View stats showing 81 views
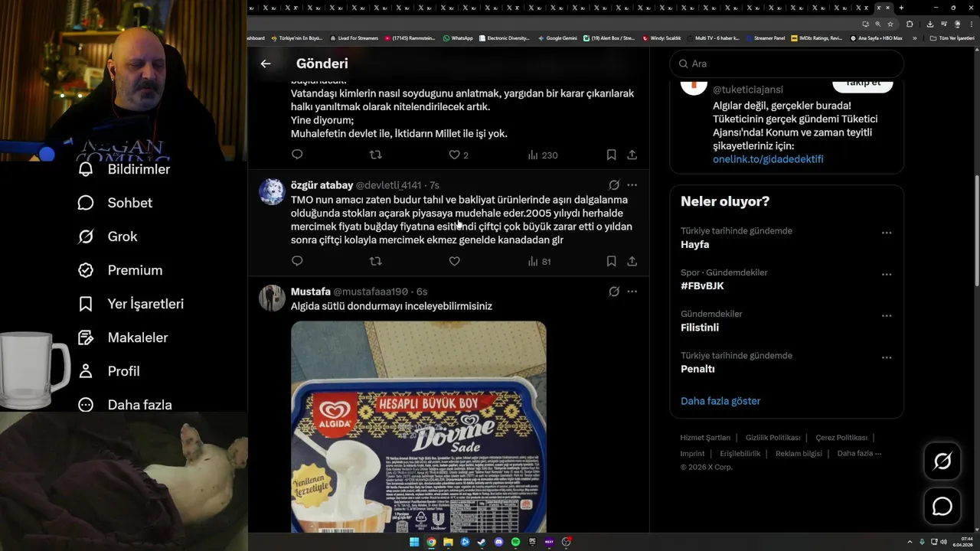The height and width of the screenshot is (551, 980). click(x=540, y=261)
